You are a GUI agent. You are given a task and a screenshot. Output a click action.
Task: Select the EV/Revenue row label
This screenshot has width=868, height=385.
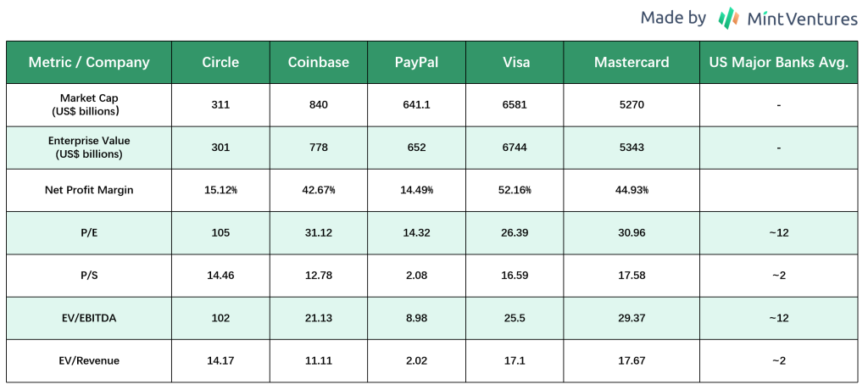click(x=89, y=360)
